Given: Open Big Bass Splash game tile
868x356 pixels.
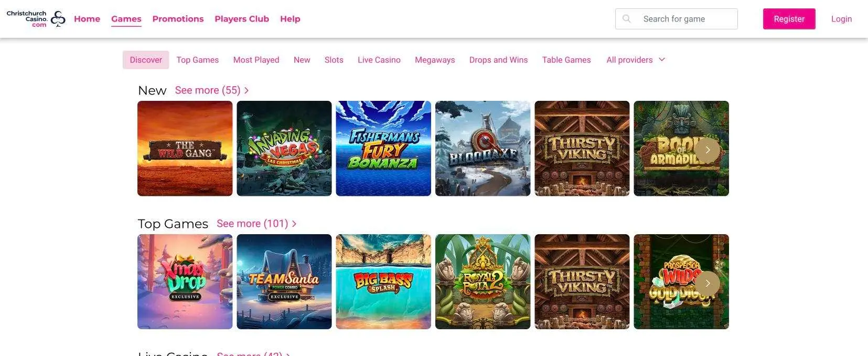Looking at the screenshot, I should click(x=383, y=282).
